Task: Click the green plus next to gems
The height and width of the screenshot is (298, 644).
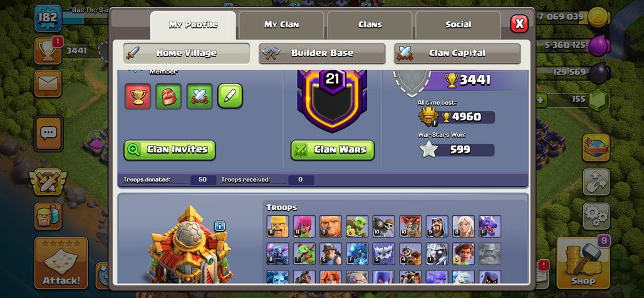Action: 541,100
